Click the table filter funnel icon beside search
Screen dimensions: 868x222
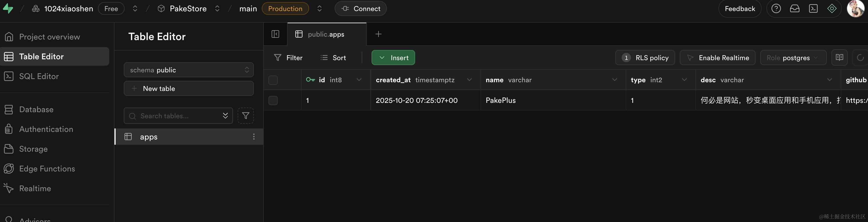(x=246, y=116)
